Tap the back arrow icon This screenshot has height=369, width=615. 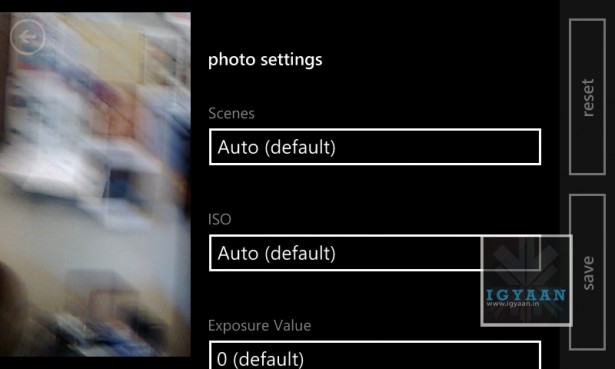tap(27, 37)
